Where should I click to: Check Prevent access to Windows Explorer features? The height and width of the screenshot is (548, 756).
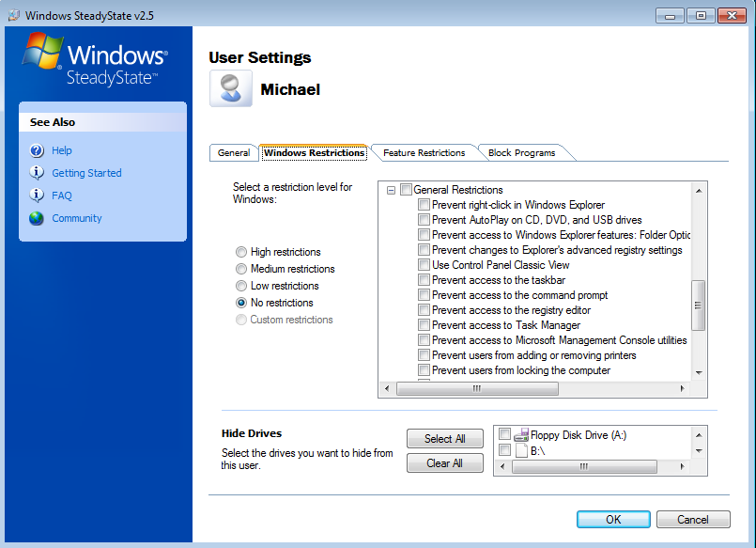(x=424, y=235)
